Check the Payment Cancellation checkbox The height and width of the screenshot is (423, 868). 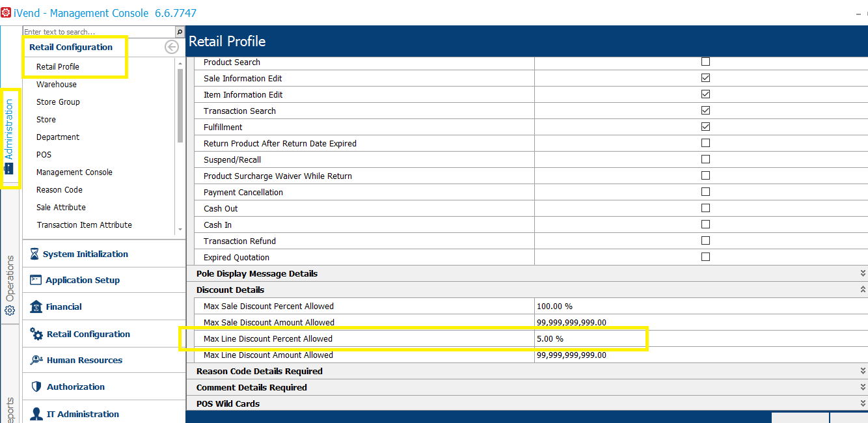tap(705, 192)
